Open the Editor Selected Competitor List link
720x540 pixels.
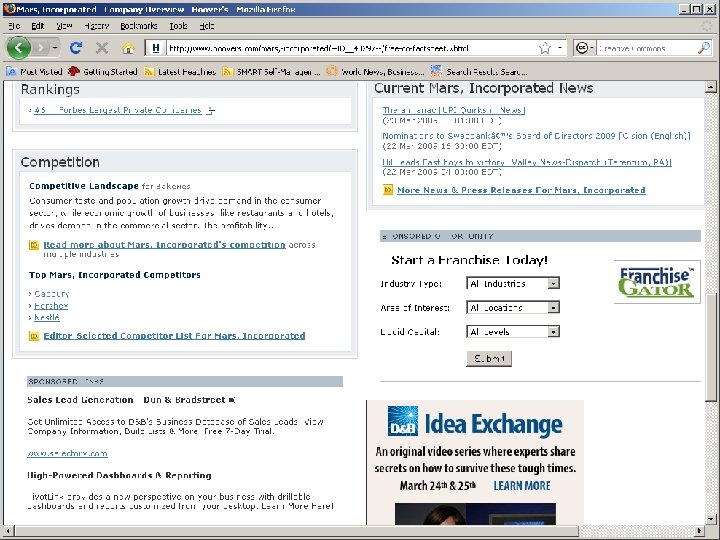point(174,336)
